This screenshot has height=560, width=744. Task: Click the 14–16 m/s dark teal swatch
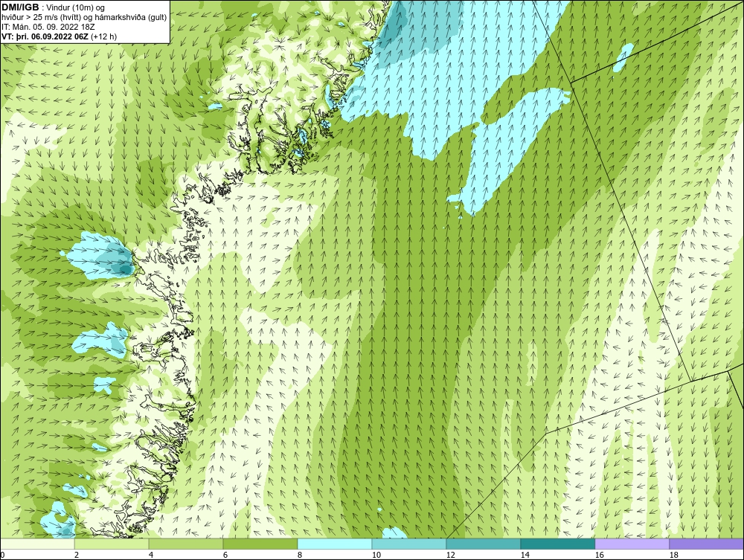click(557, 544)
